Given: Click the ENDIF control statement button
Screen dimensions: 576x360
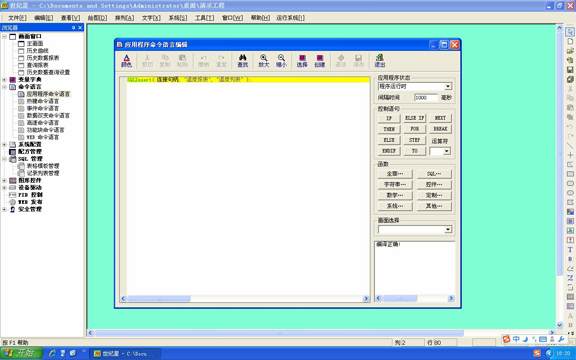Looking at the screenshot, I should click(389, 151).
